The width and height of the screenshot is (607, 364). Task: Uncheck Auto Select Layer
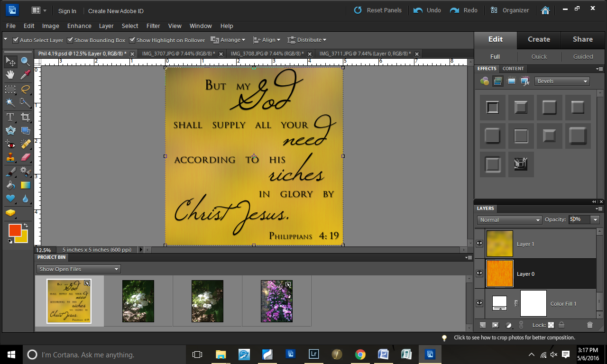16,40
